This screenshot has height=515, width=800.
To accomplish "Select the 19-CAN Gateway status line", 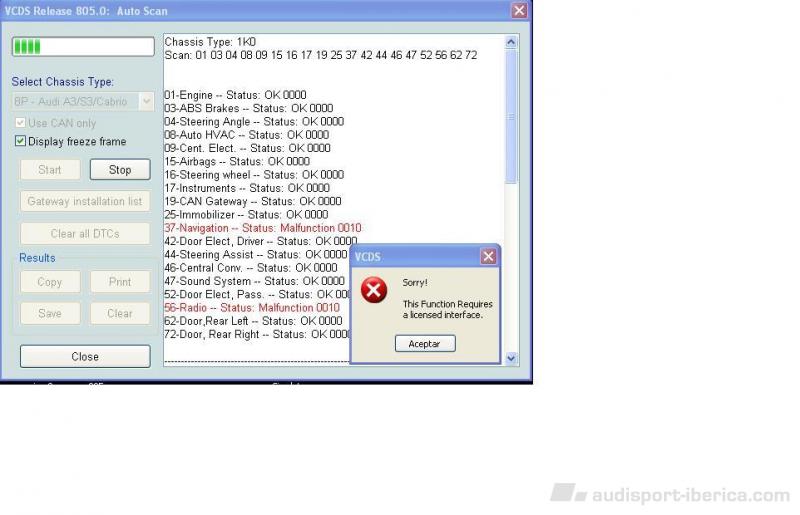I will [x=253, y=201].
